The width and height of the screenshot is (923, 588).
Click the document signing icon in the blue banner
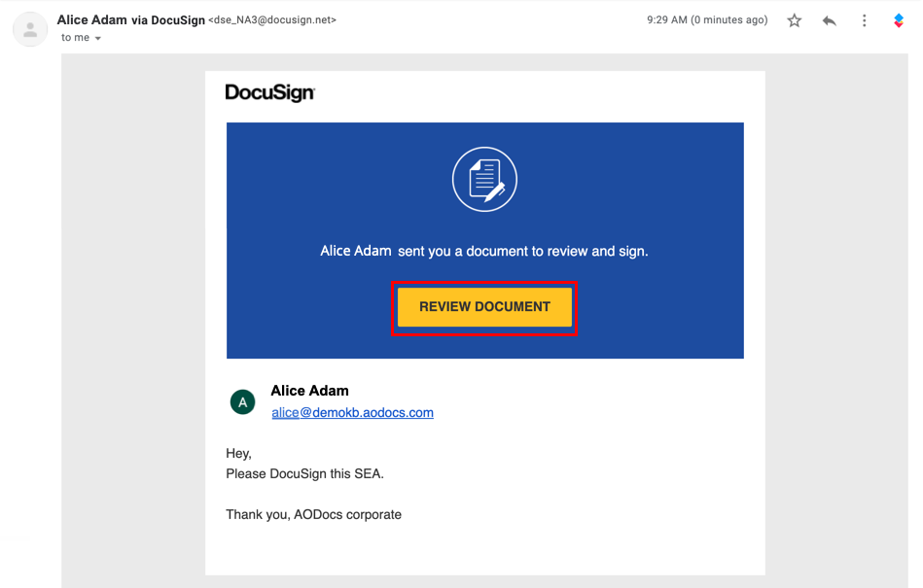484,180
